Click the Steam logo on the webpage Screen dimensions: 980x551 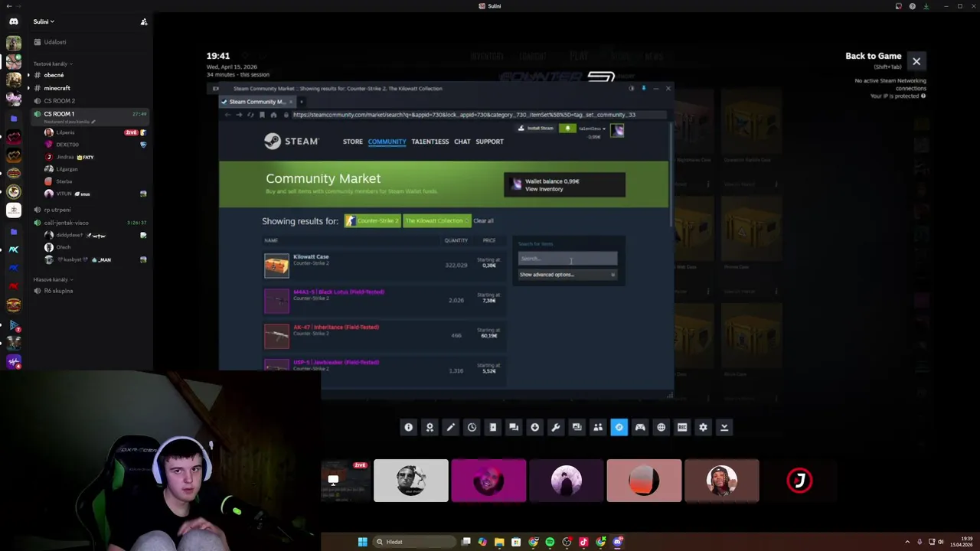(x=291, y=141)
